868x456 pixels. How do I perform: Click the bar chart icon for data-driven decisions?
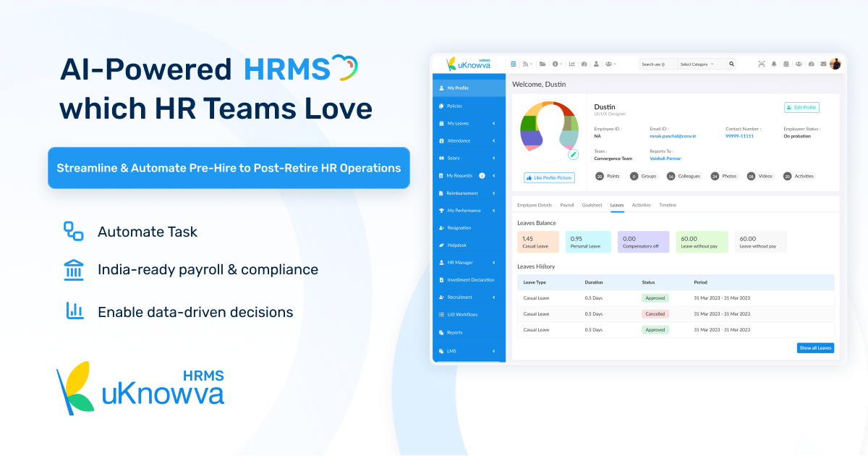pyautogui.click(x=73, y=311)
